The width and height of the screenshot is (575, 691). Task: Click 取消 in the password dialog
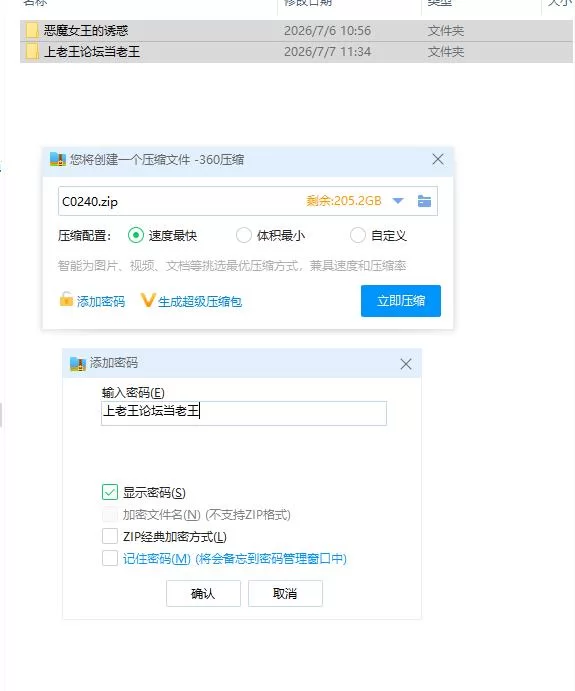point(285,593)
